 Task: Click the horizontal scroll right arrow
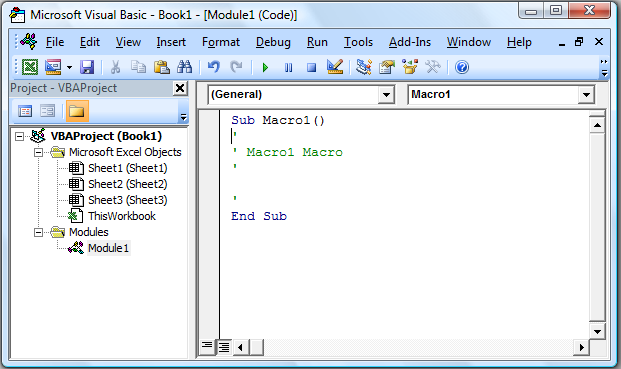tap(581, 348)
